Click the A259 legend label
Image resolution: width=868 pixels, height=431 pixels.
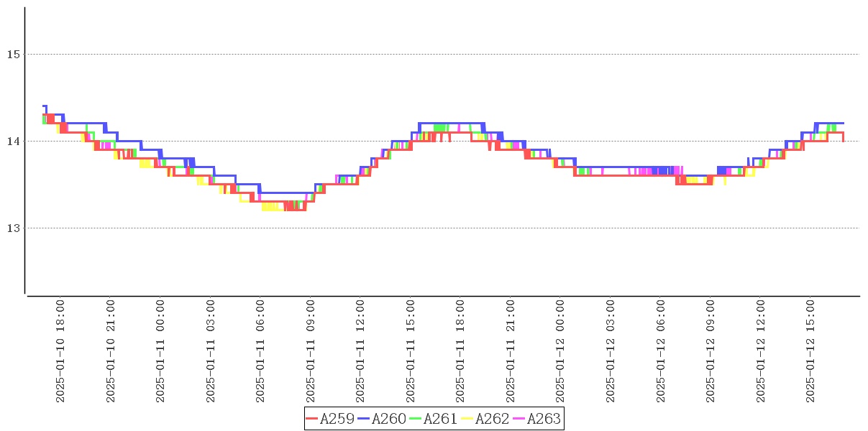(337, 419)
